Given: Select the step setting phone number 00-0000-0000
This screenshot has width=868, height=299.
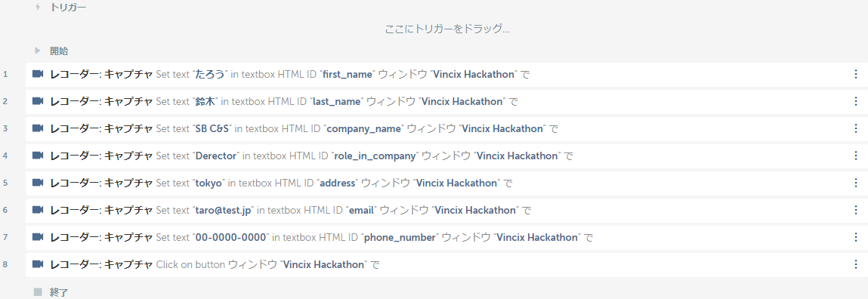Looking at the screenshot, I should [231, 237].
